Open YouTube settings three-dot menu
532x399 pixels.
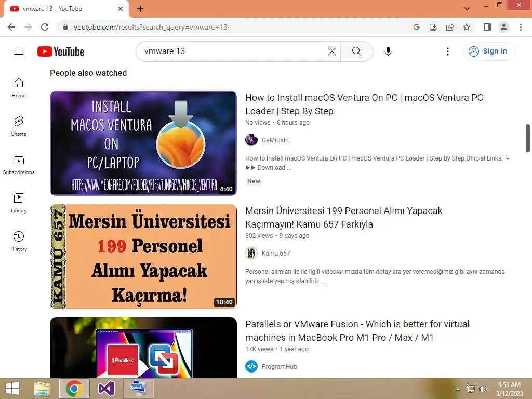coord(447,51)
